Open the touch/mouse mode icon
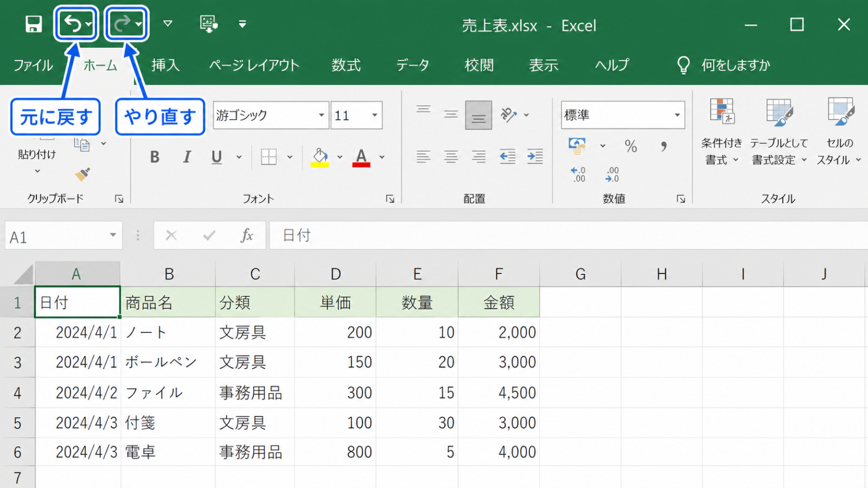The height and width of the screenshot is (488, 868). tap(209, 24)
